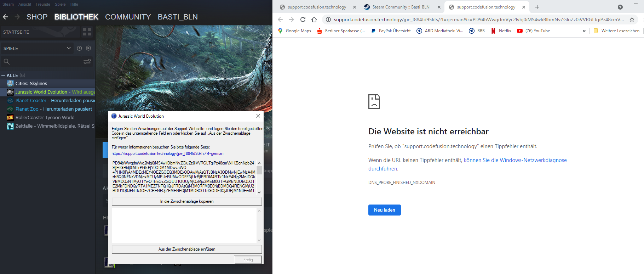Go to Steam SHOP
This screenshot has height=274, width=644.
37,17
